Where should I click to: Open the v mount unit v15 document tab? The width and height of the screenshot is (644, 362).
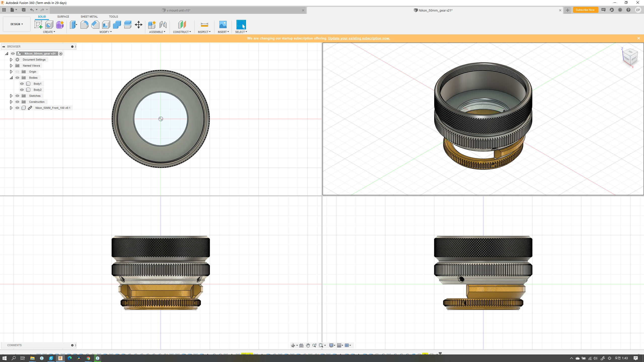178,10
